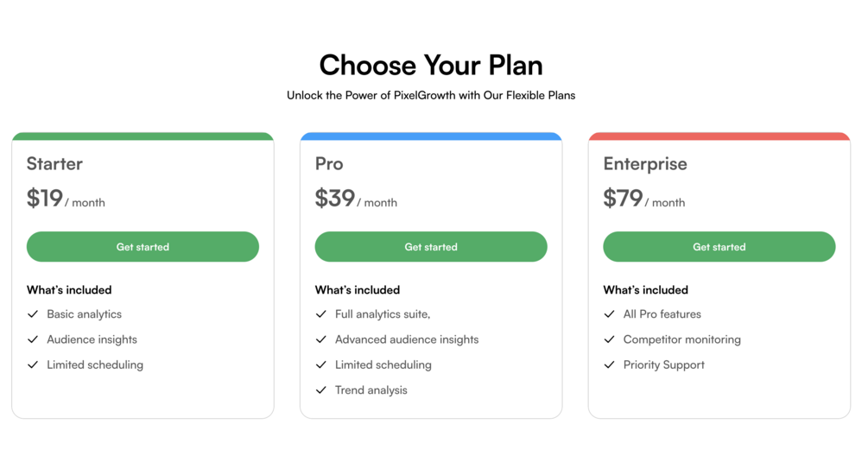
Task: Click the checkmark beside Competitor monitoring
Action: point(609,339)
